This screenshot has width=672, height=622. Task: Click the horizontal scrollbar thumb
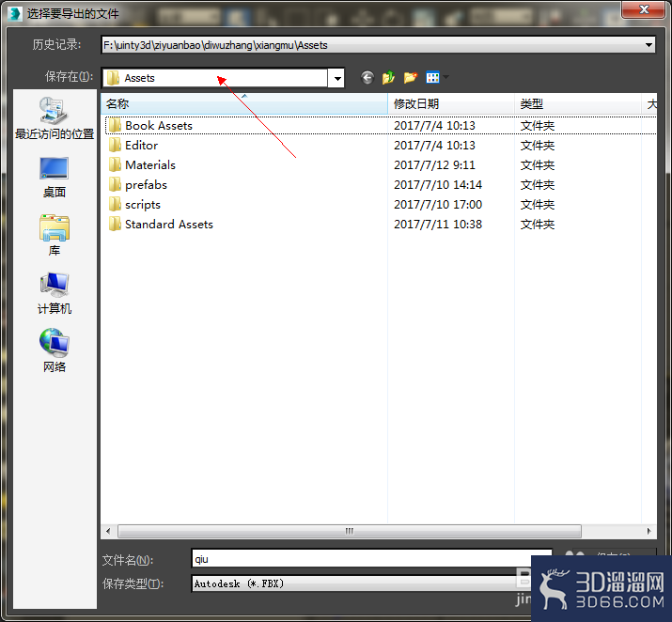350,531
